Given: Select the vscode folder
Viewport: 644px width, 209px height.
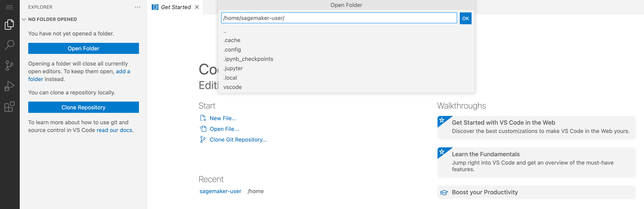Looking at the screenshot, I should (346, 87).
